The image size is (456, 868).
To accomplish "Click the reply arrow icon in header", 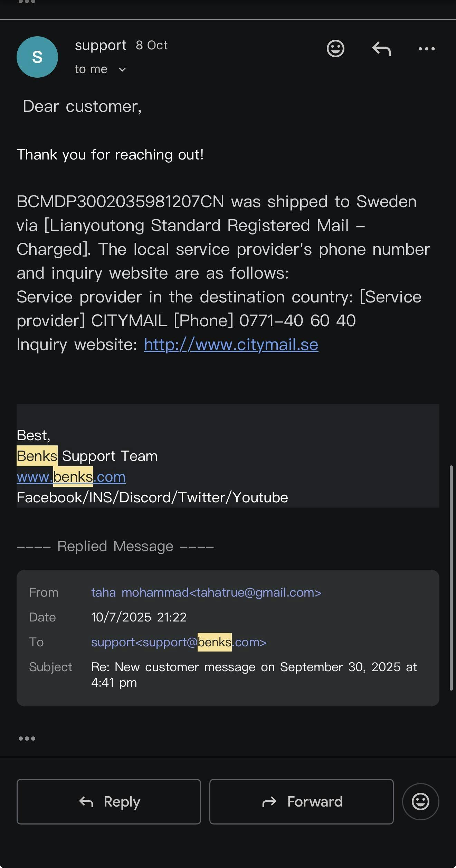I will click(381, 49).
